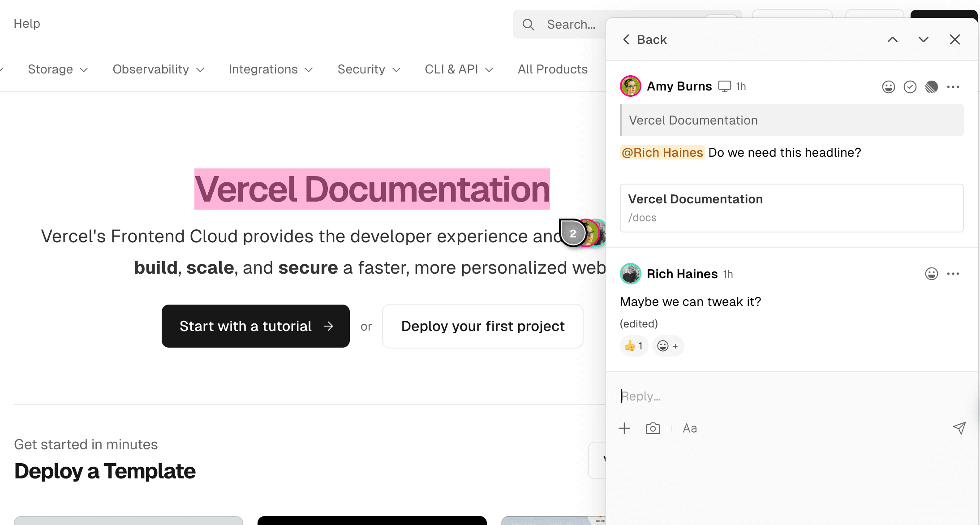The width and height of the screenshot is (980, 525).
Task: Add a new reaction with the emoji plus control
Action: click(x=668, y=345)
